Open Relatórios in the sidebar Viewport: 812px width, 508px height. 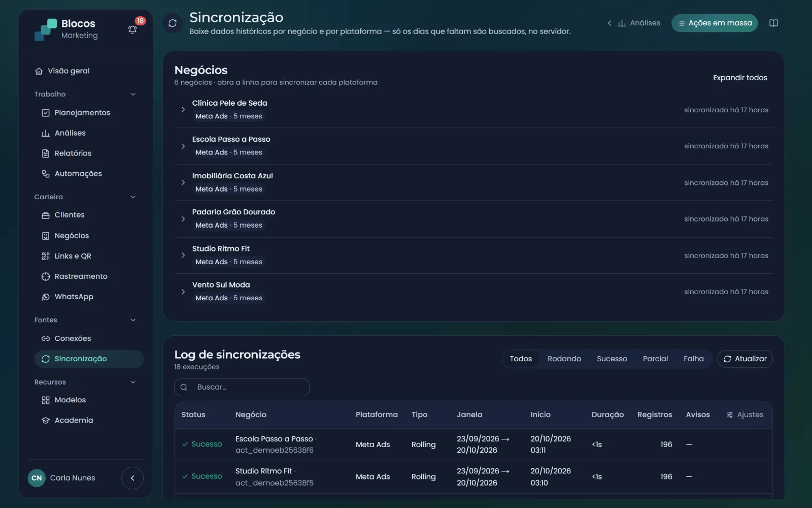click(89, 153)
